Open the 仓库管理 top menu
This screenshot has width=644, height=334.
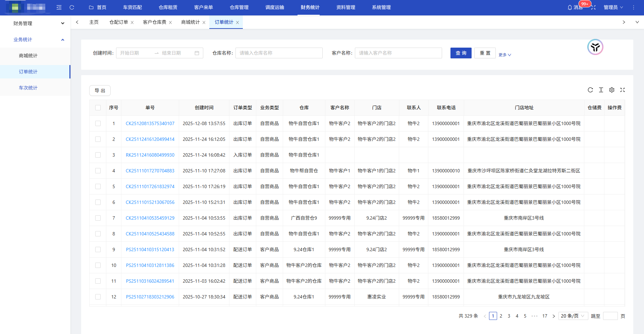pos(239,7)
